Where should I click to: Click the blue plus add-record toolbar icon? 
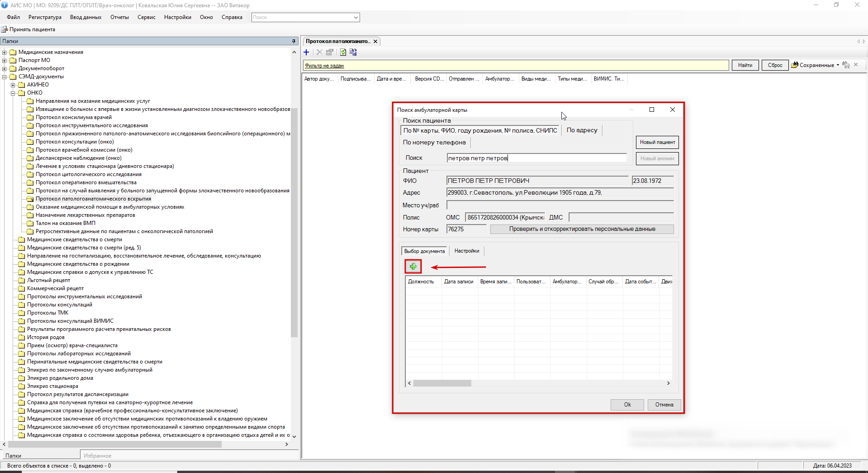click(306, 53)
